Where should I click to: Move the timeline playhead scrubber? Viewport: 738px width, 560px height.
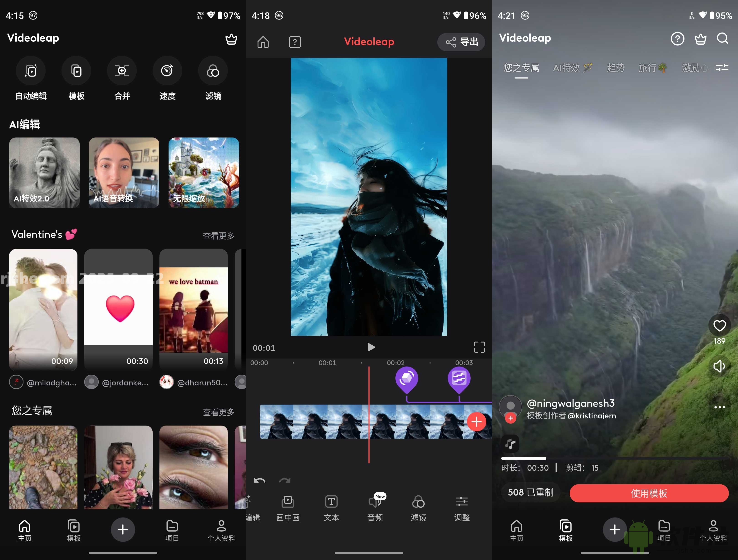(x=369, y=422)
